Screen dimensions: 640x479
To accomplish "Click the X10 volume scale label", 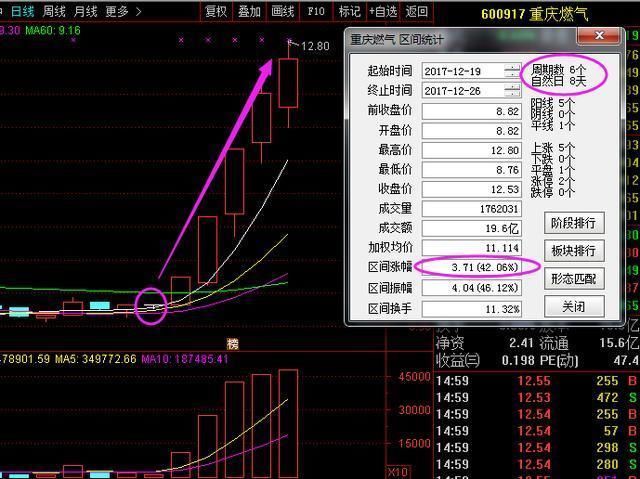I will [x=397, y=472].
